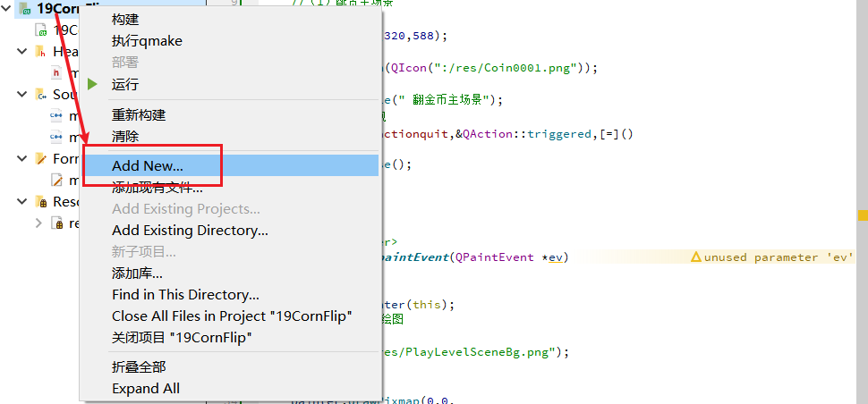Click QAction::triggered in the code

[x=526, y=133]
